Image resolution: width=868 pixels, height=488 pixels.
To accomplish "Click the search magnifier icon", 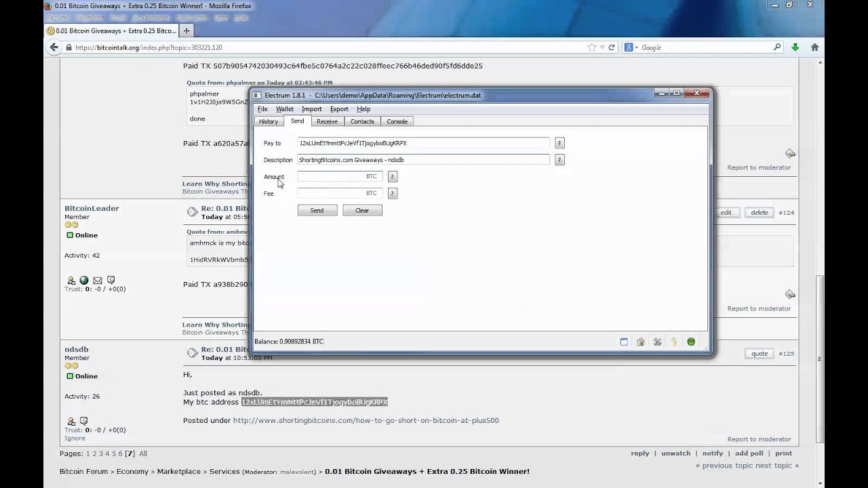I will [777, 47].
